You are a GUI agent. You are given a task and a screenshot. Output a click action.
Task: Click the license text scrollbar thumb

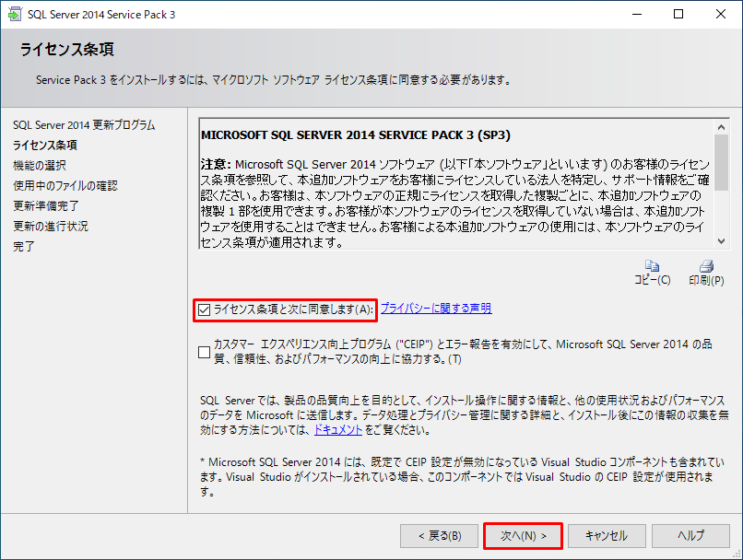721,162
